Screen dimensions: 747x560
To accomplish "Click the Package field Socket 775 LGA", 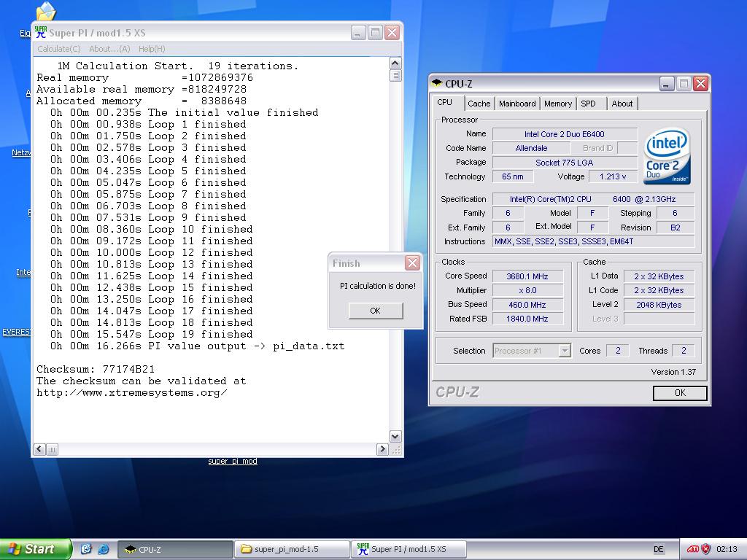I will coord(565,163).
